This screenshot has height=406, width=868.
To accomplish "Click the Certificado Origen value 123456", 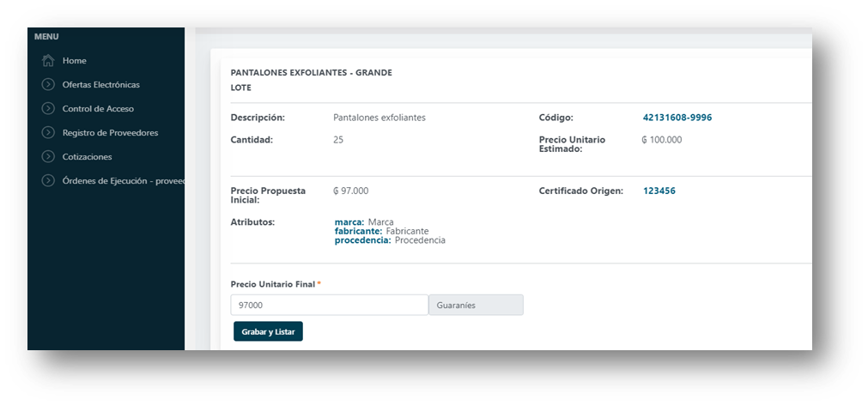I will point(659,191).
